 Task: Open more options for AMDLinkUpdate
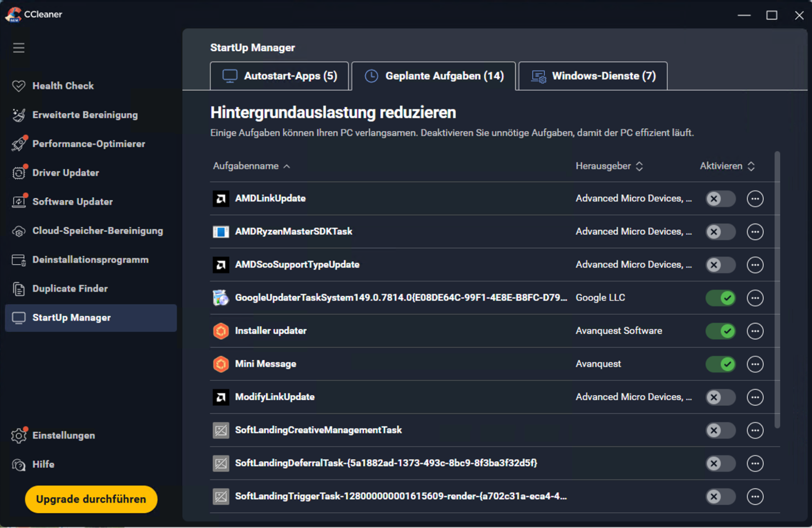[755, 199]
